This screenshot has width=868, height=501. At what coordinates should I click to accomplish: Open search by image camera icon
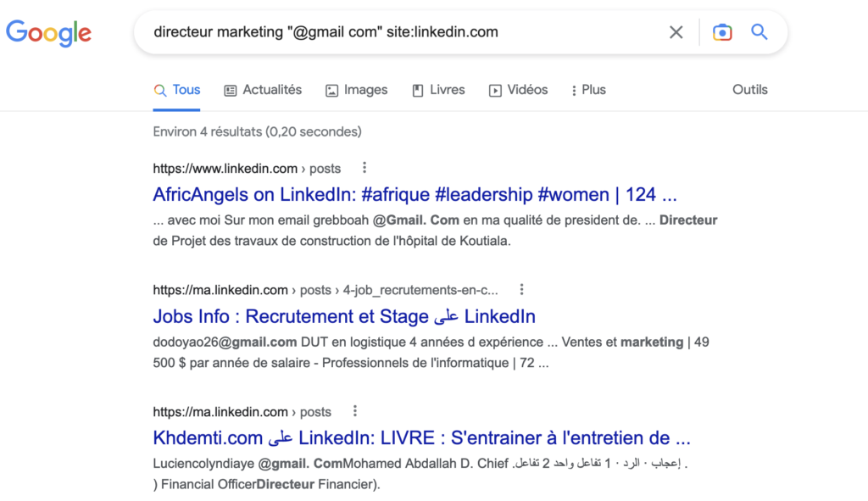[x=722, y=32]
